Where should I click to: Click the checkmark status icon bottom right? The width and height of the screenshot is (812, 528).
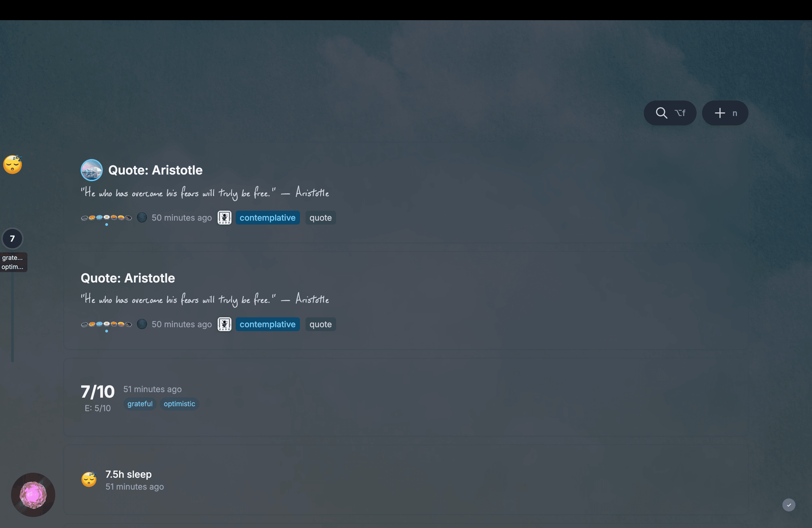click(x=789, y=505)
